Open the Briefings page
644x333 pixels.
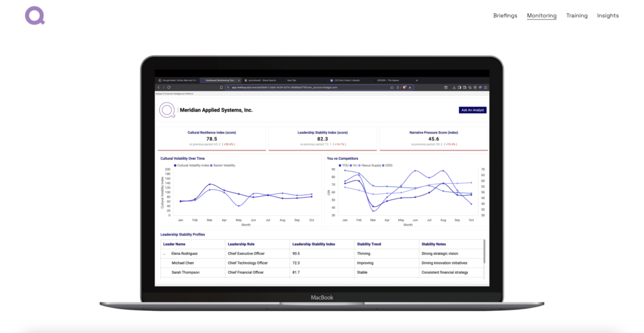click(x=505, y=16)
